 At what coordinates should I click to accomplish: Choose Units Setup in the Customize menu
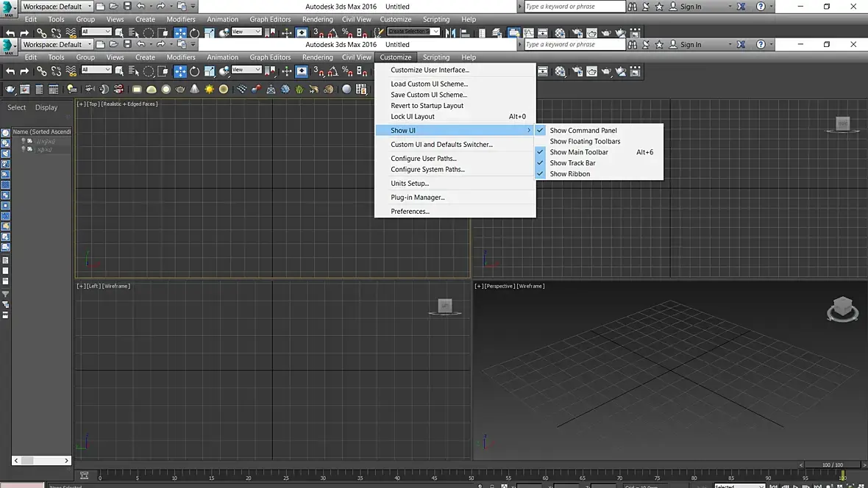(x=410, y=184)
